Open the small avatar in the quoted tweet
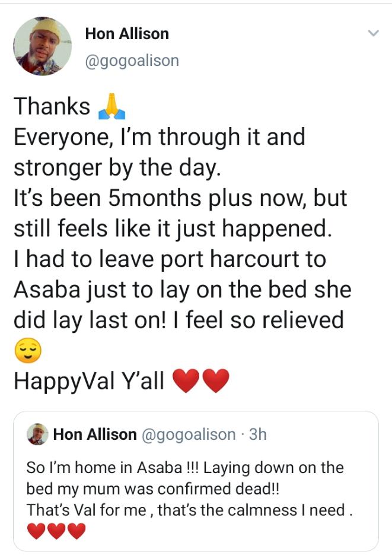 (37, 434)
